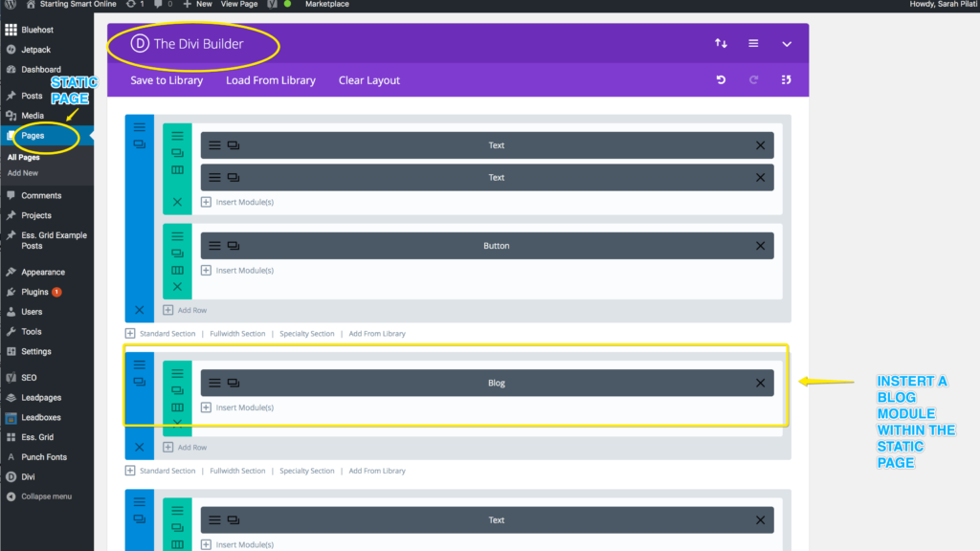Viewport: 980px width, 551px height.
Task: Open settings of the second Text module
Action: pyautogui.click(x=214, y=177)
